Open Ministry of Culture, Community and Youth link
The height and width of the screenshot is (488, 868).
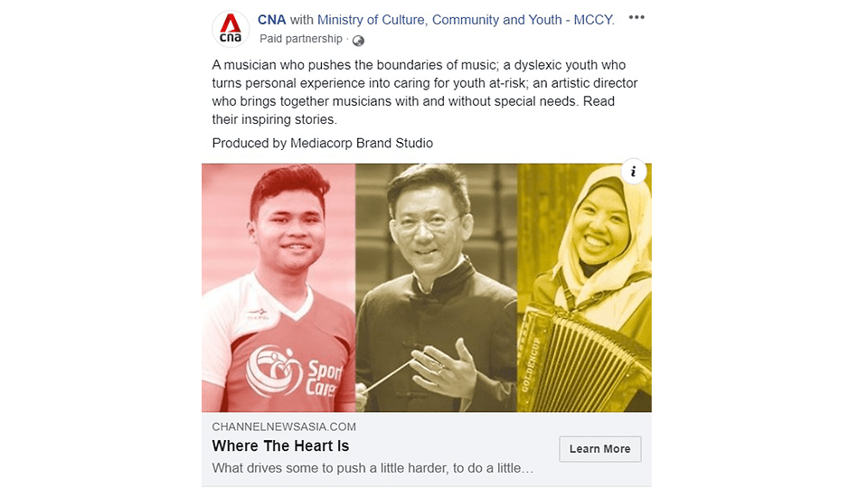click(466, 20)
